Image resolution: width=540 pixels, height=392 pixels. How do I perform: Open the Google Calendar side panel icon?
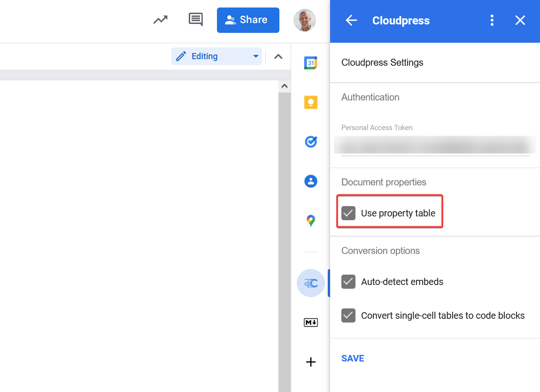[311, 63]
